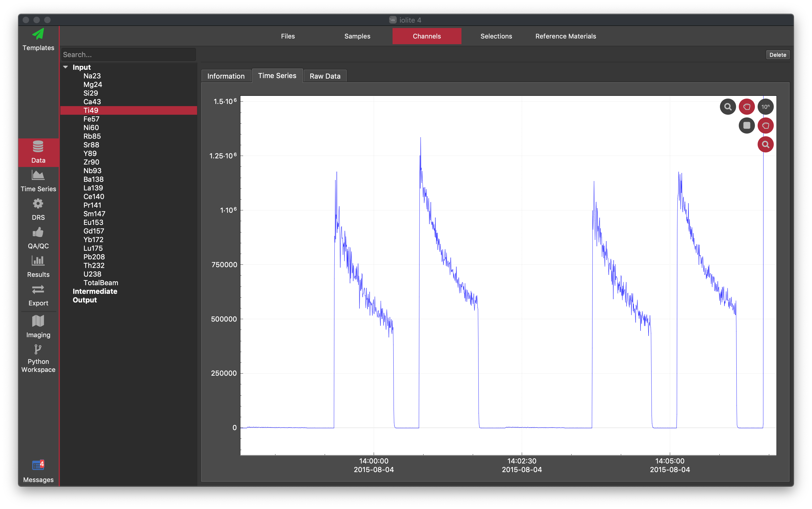Select the Time Series sub-tab
812x509 pixels.
[x=277, y=76]
